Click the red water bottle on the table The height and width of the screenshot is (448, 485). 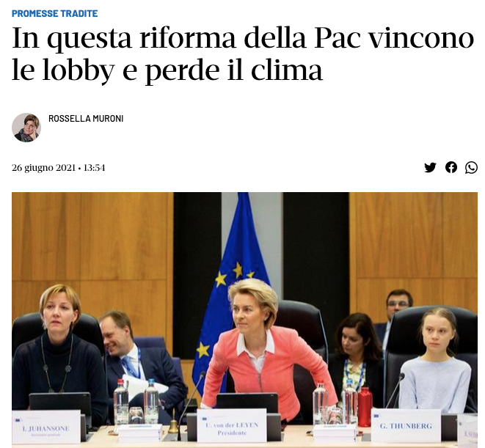point(365,407)
